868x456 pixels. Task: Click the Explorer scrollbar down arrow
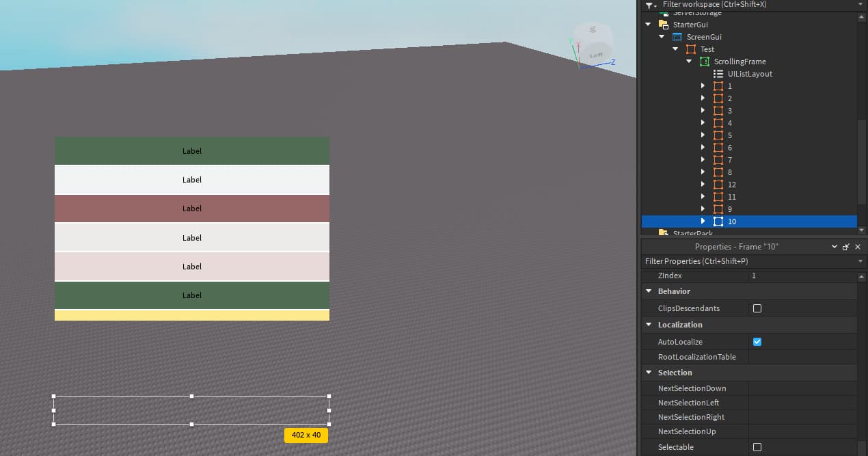click(x=862, y=230)
